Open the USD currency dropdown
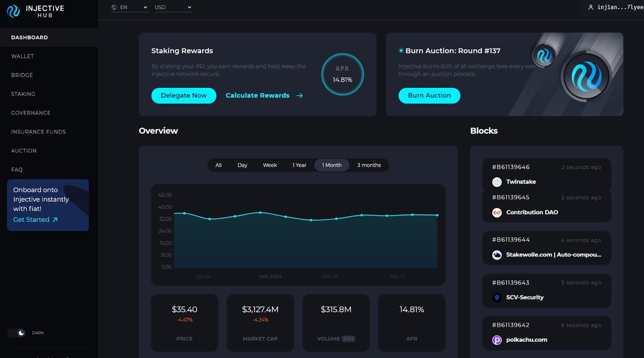 pos(173,7)
